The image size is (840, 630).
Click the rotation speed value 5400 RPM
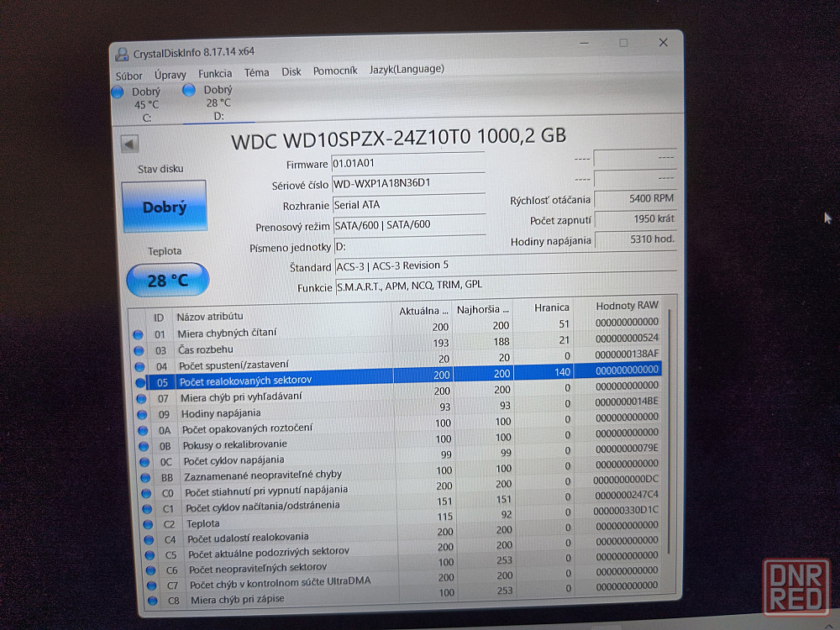coord(635,199)
